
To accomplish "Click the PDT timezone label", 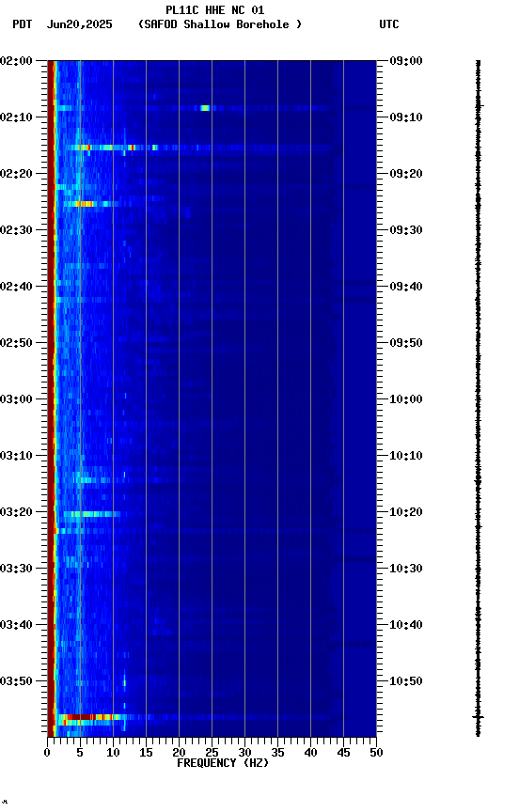I will click(x=23, y=24).
